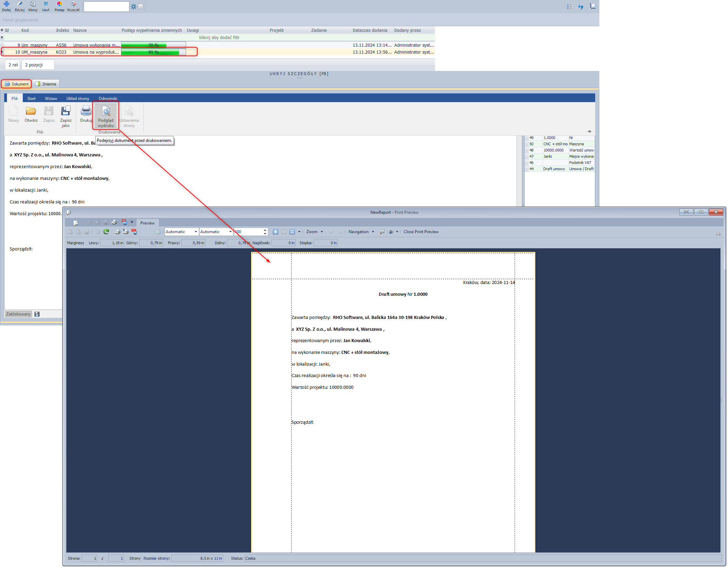
Task: Select single page view toggle in preview
Action: pyautogui.click(x=276, y=232)
